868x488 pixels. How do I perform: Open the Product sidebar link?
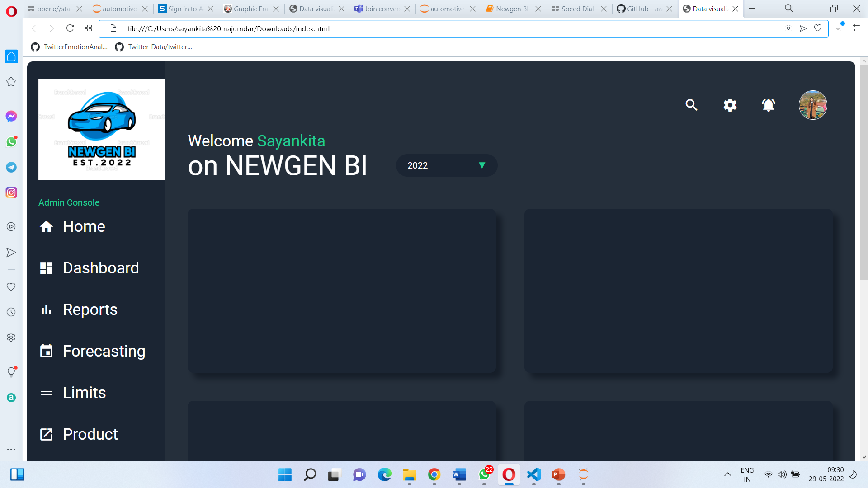pyautogui.click(x=90, y=434)
